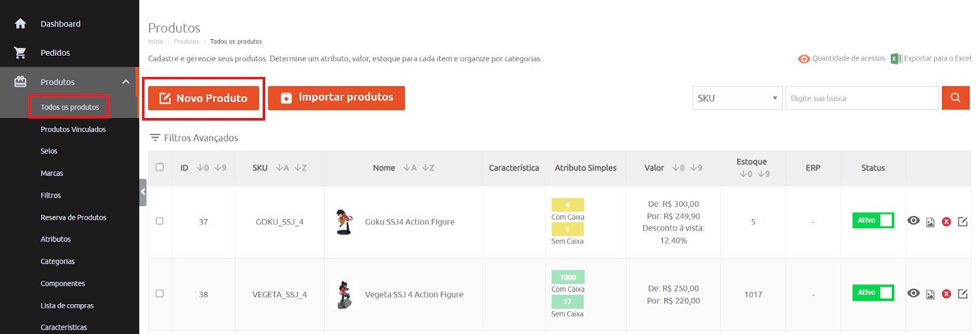Click the Importar produtos button
The width and height of the screenshot is (980, 334).
pos(336,98)
